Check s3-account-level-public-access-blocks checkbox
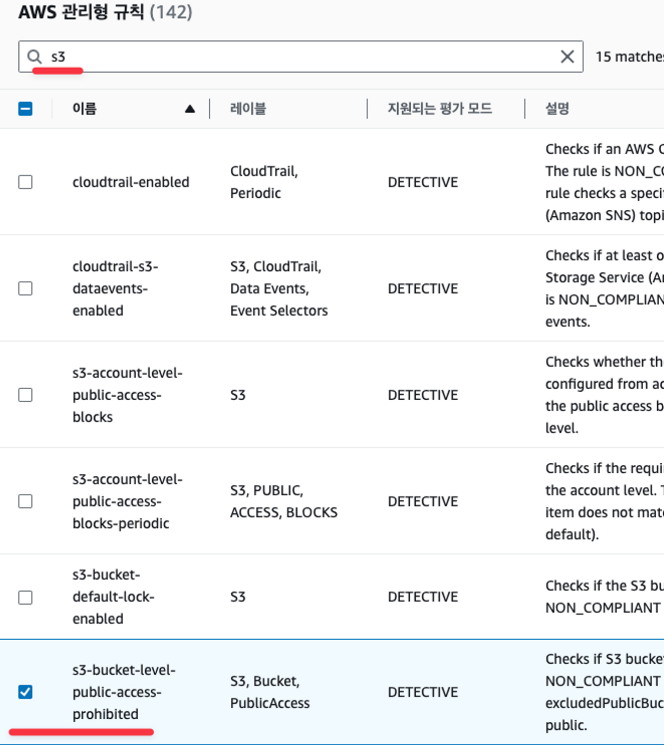Viewport: 664px width, 745px height. 25,395
